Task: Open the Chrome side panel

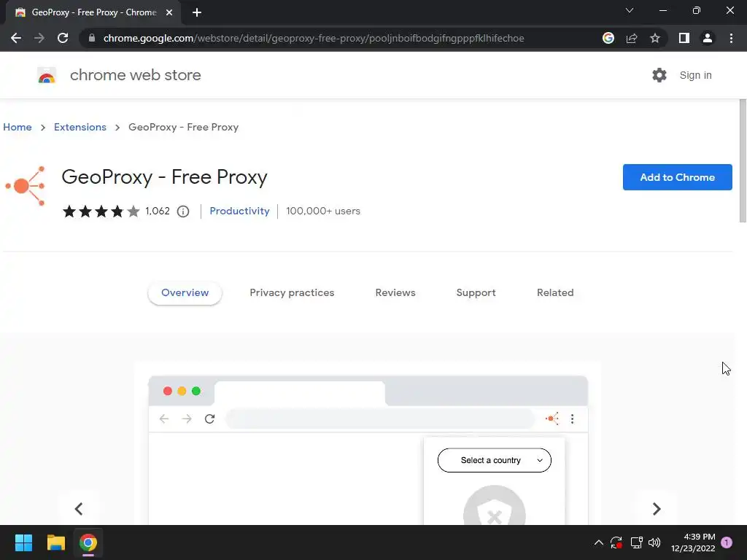Action: 684,38
